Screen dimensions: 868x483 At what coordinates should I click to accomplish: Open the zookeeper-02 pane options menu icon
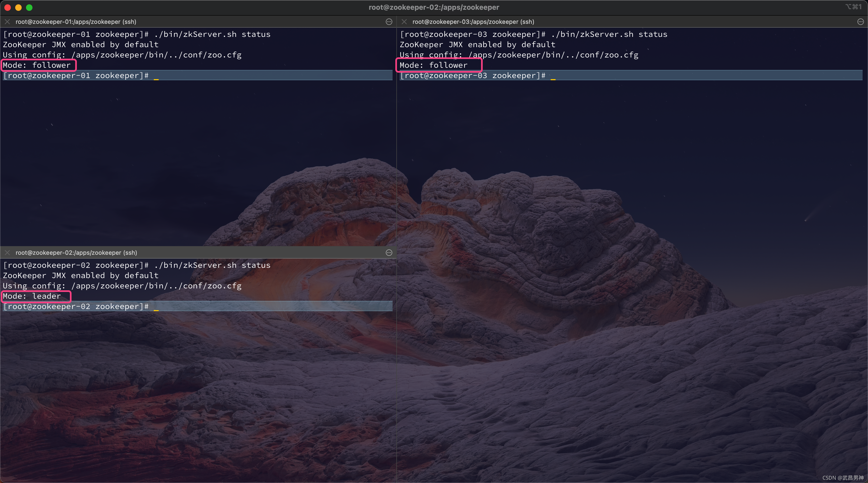(389, 253)
